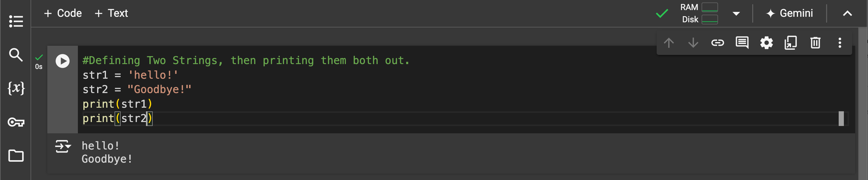
Task: Run the code cell
Action: click(x=62, y=61)
